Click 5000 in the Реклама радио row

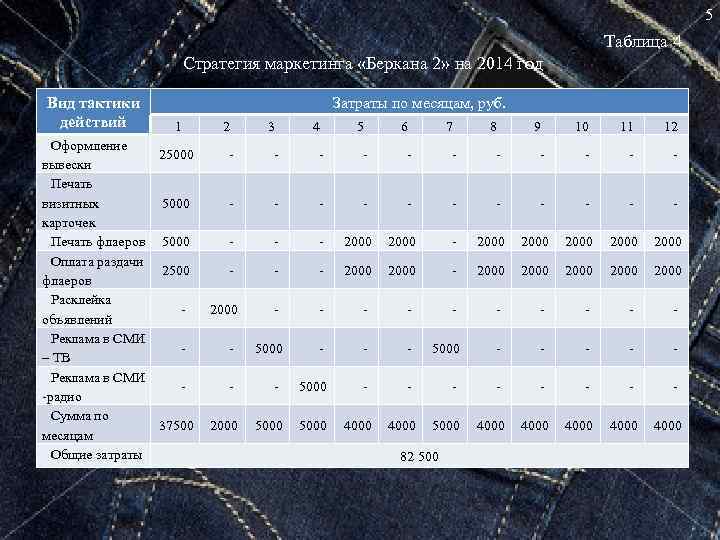coord(313,387)
